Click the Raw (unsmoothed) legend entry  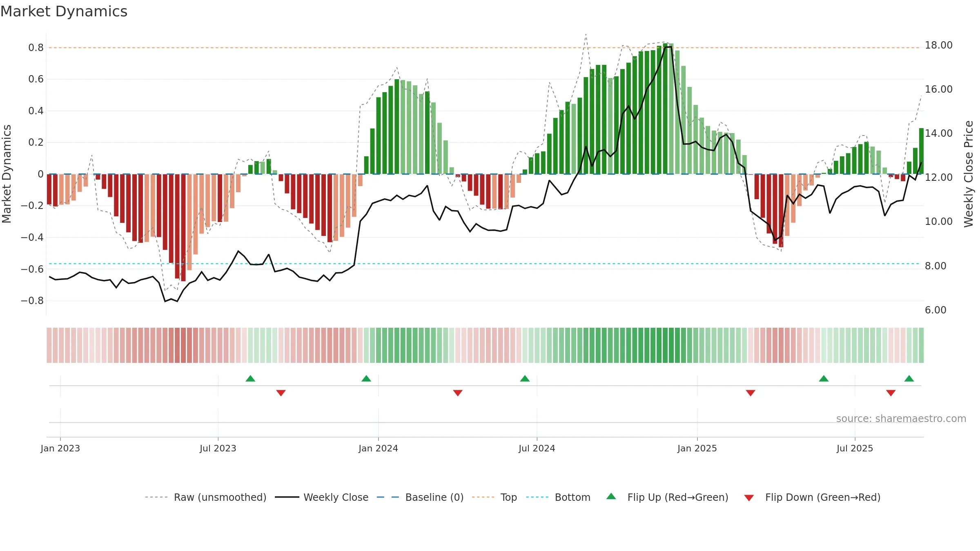[205, 497]
